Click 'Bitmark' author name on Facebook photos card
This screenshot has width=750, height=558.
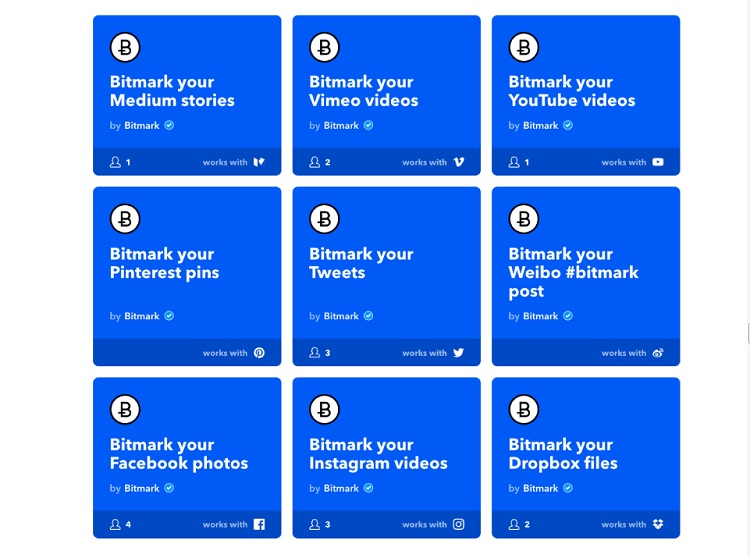142,488
